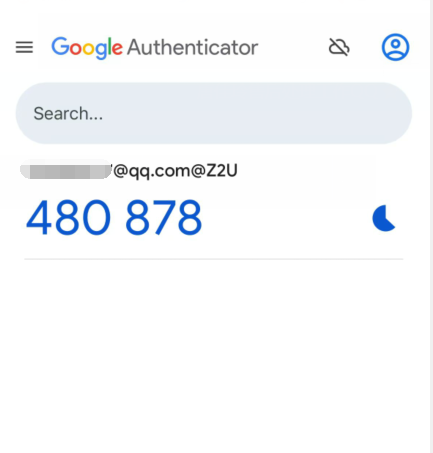Click the gray vertical edge at right side

click(431, 227)
